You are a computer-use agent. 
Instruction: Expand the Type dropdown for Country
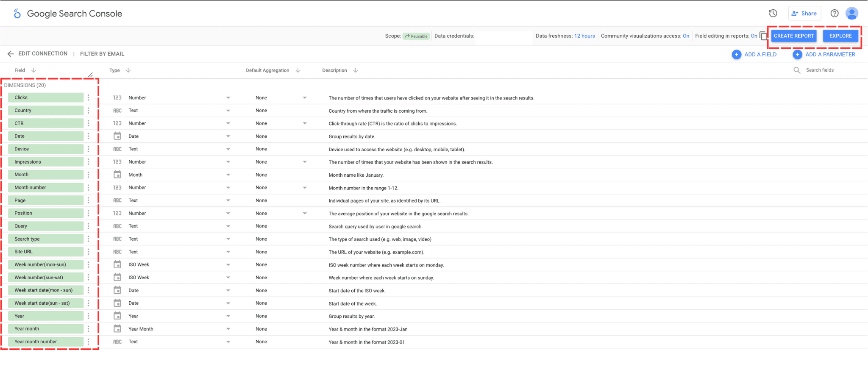pyautogui.click(x=228, y=111)
